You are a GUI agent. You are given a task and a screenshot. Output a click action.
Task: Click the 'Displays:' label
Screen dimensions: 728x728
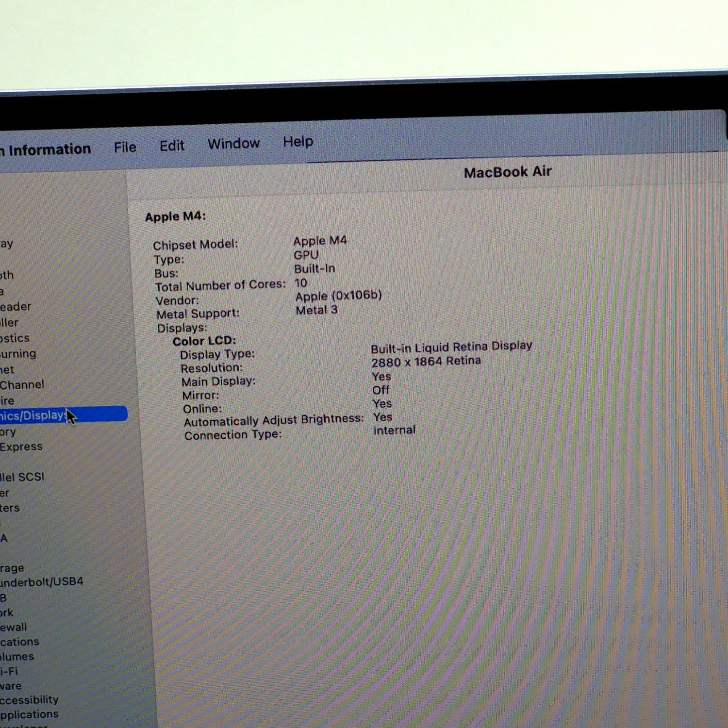[x=182, y=328]
